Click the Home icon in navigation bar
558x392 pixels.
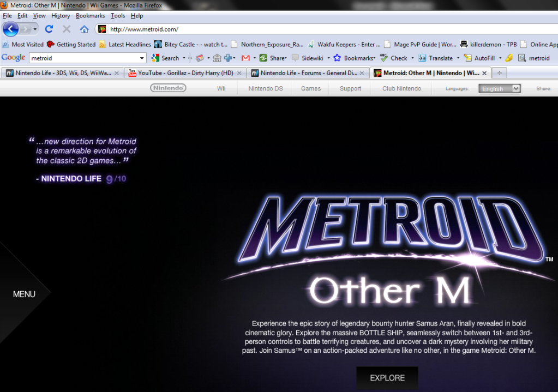click(84, 29)
